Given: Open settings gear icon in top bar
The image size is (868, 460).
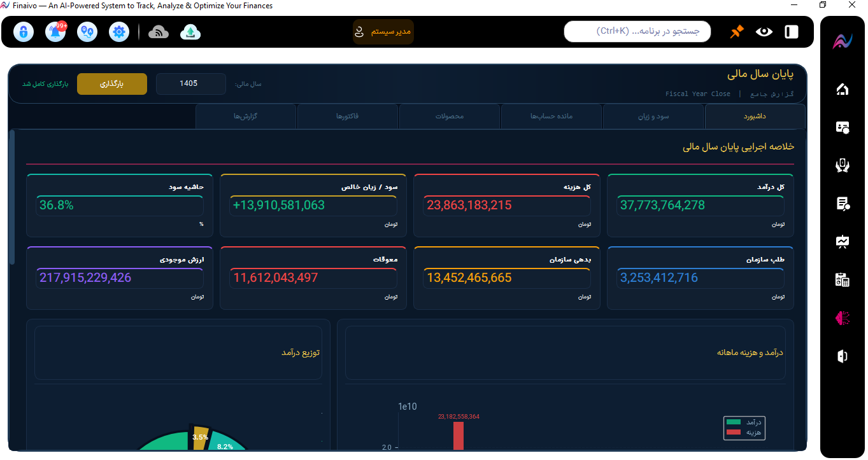Looking at the screenshot, I should (x=119, y=32).
